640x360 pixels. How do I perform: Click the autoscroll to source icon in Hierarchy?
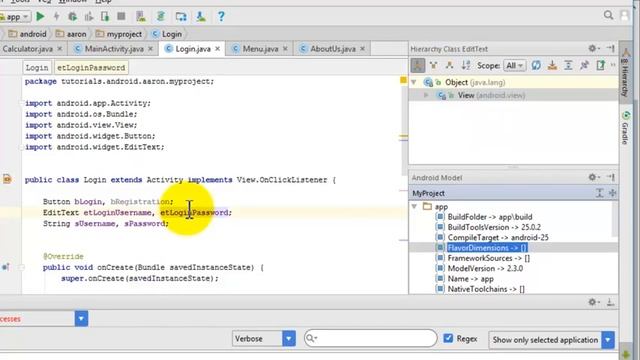[552, 65]
